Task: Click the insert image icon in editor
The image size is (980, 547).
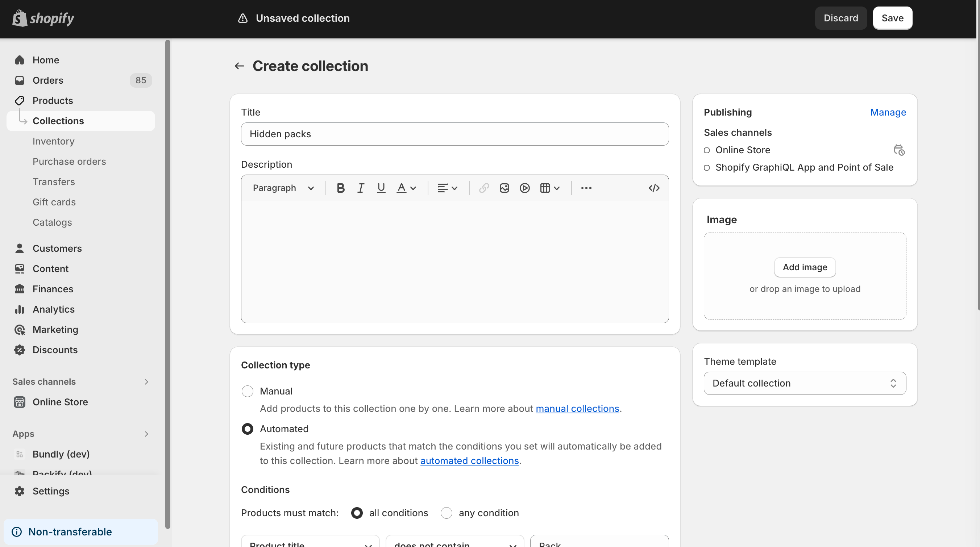Action: point(504,188)
